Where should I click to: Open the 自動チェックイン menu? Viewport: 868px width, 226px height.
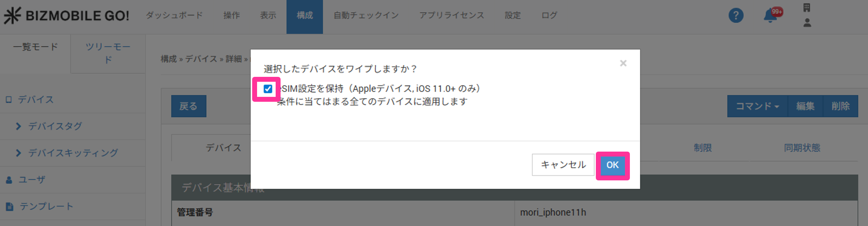tap(366, 15)
